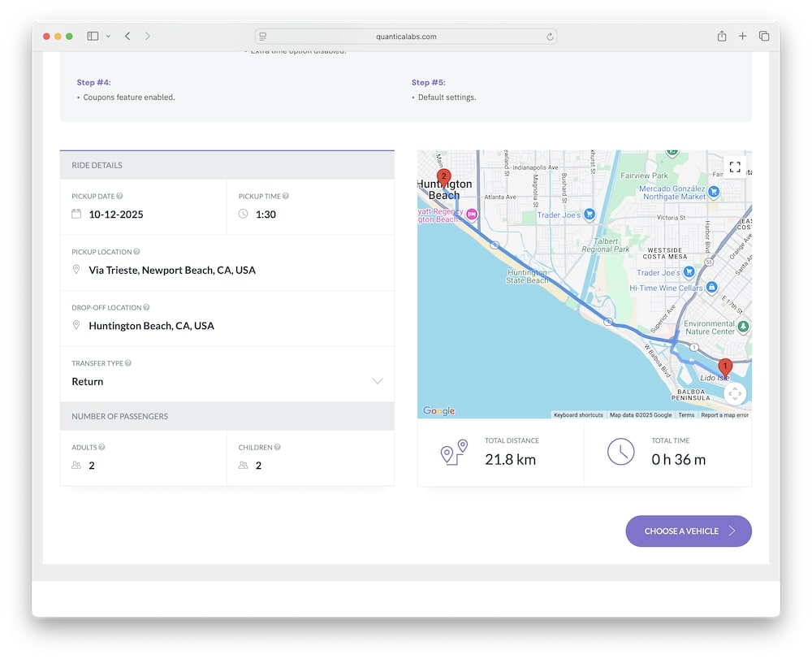Screen dimensions: 812x659
Task: Click the quanticalabs.com address bar
Action: (x=406, y=37)
